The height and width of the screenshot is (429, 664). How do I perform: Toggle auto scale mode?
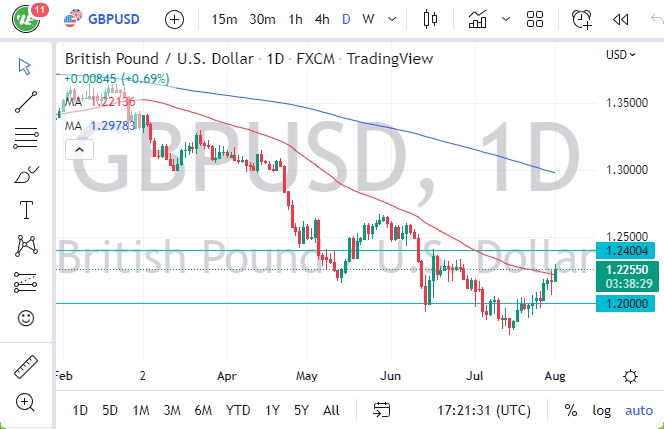[638, 410]
